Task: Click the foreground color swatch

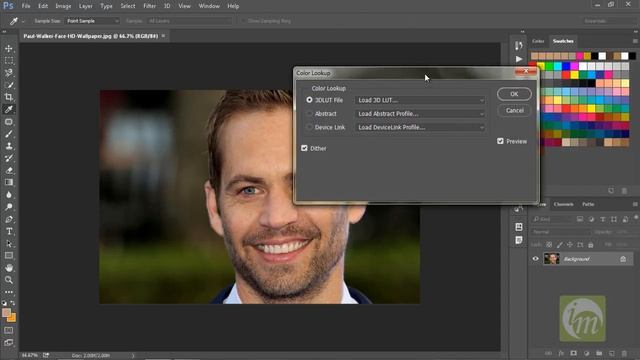Action: (x=6, y=313)
